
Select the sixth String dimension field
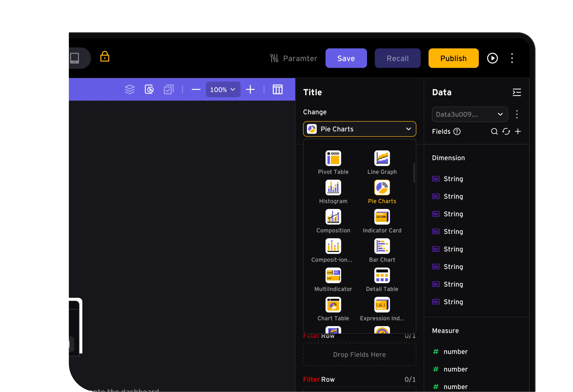[448, 267]
